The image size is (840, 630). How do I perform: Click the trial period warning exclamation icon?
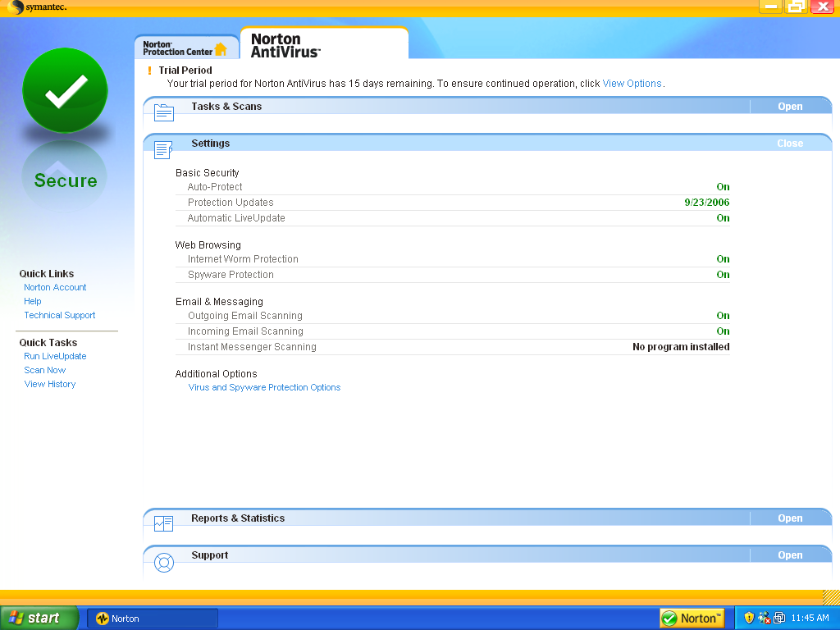149,71
